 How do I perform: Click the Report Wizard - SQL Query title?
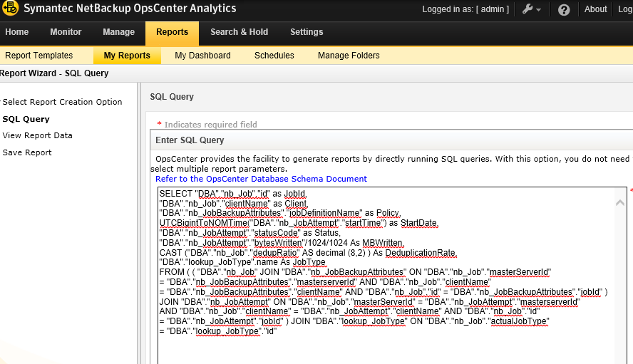[54, 73]
